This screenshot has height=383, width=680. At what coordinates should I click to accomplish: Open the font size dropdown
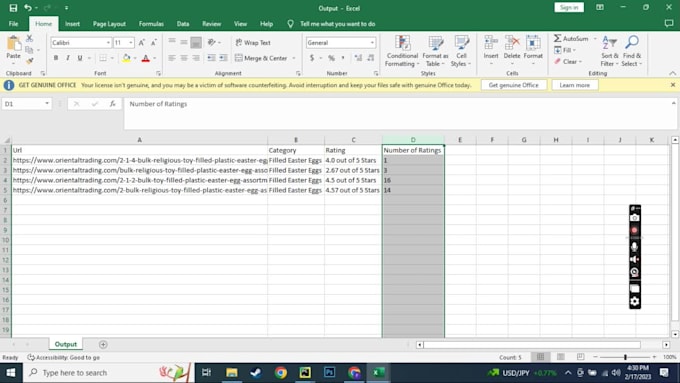click(x=131, y=43)
